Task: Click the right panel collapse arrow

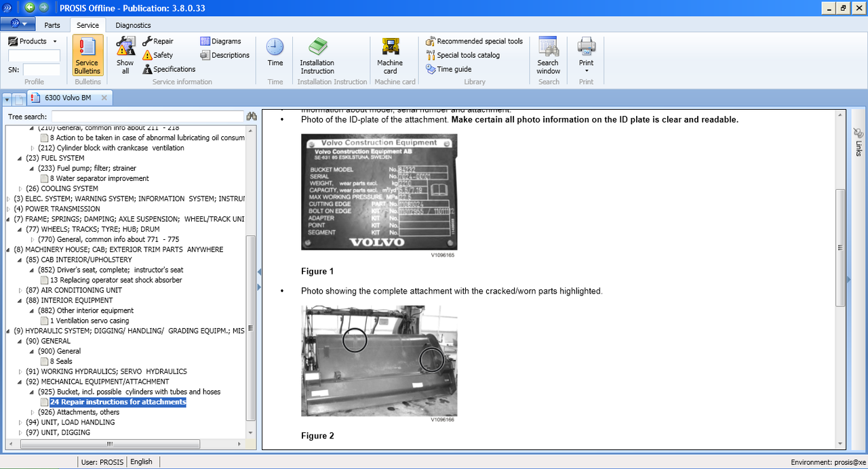Action: 849,279
